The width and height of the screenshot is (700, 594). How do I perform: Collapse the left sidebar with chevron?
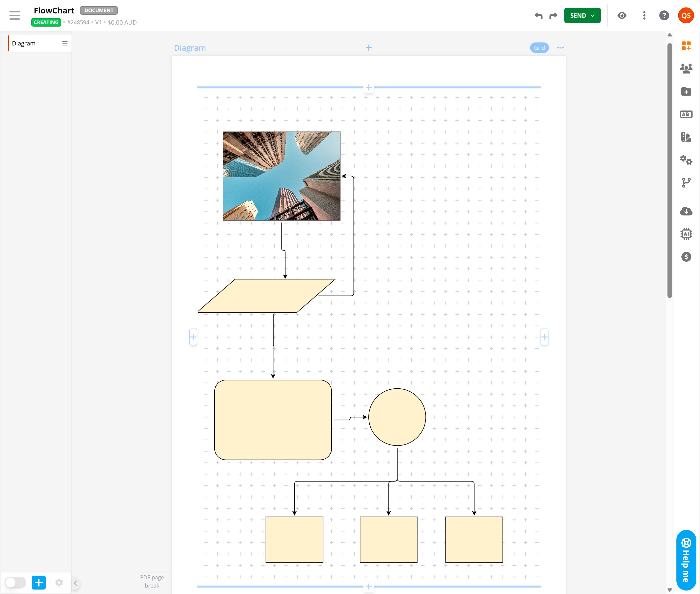(76, 583)
